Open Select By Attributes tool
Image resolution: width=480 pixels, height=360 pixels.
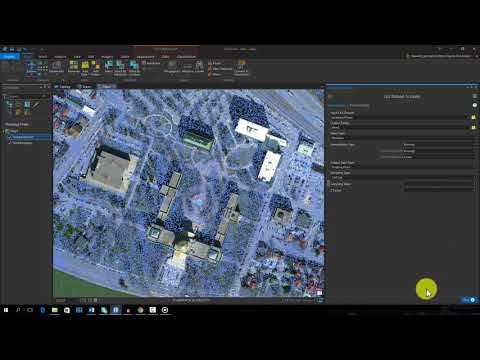tap(120, 68)
